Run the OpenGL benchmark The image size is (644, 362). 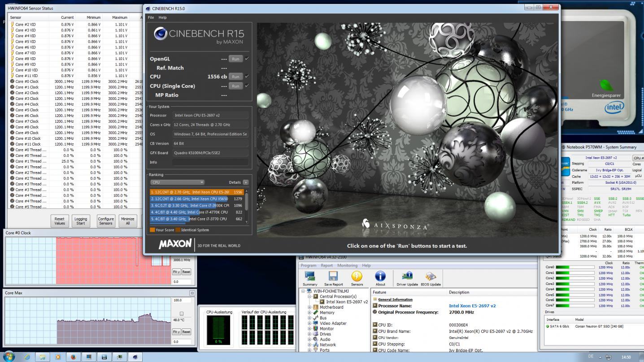pos(235,59)
